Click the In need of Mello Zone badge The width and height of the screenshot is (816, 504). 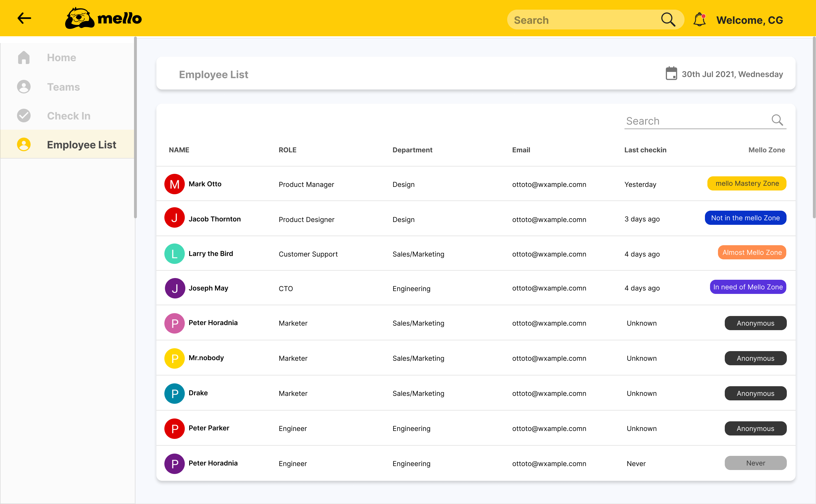click(x=748, y=287)
